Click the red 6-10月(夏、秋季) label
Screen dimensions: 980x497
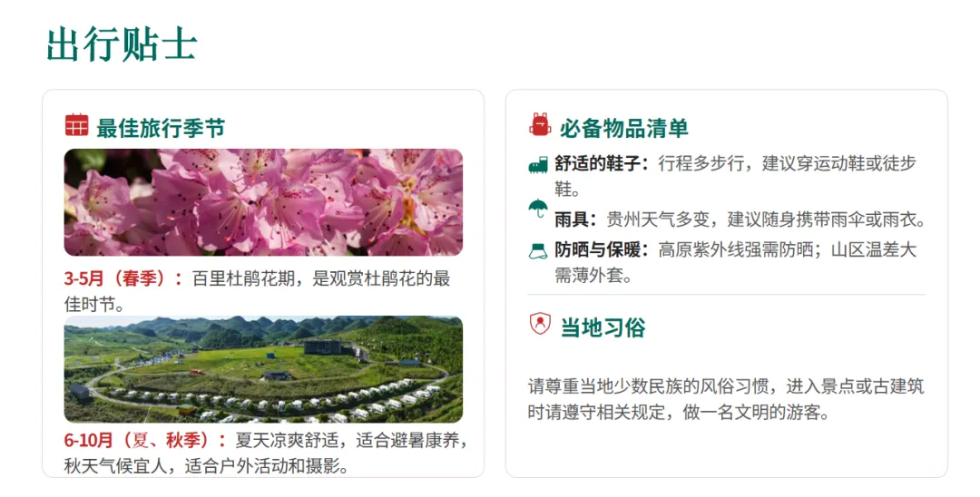(x=145, y=440)
